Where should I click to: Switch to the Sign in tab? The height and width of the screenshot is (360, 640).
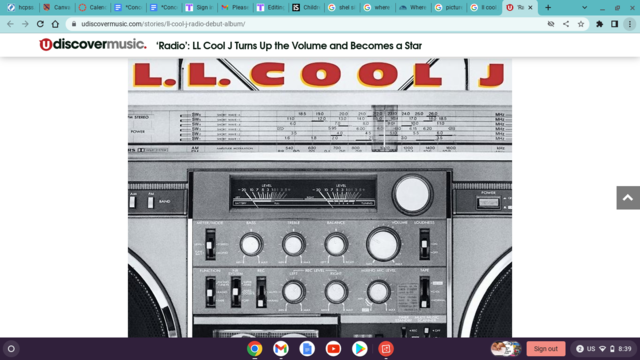coord(199,7)
